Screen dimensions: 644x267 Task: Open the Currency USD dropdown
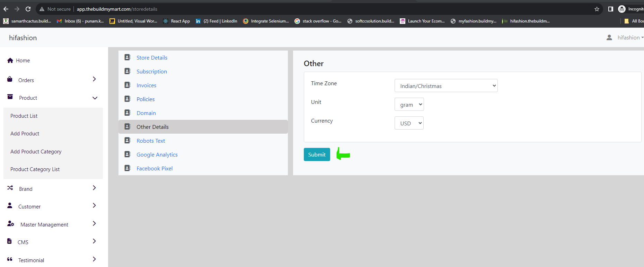point(409,123)
